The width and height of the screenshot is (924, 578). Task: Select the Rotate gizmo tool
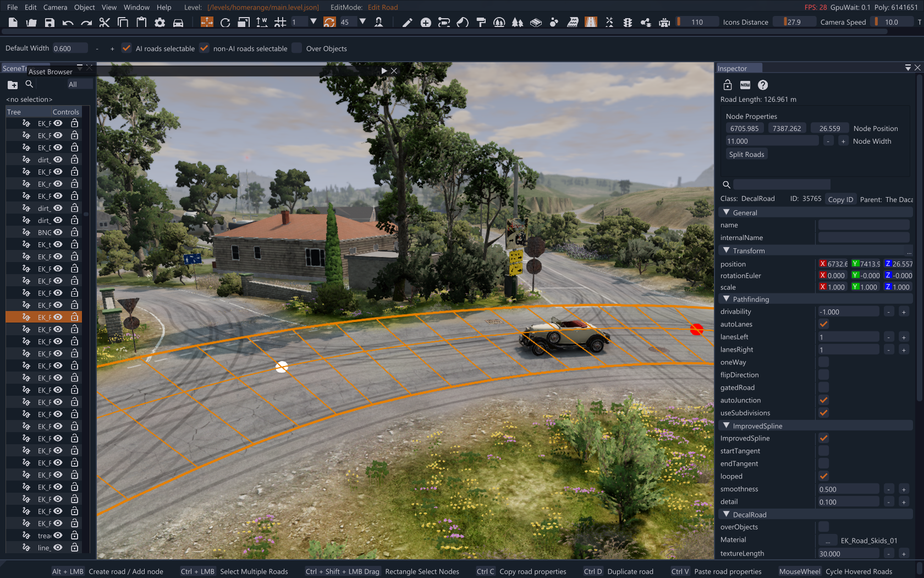(225, 23)
